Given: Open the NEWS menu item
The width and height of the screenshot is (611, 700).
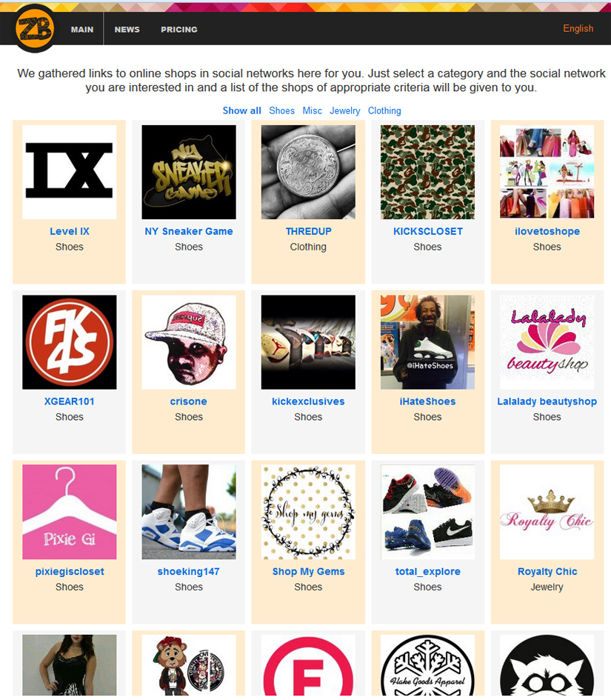Looking at the screenshot, I should 127,30.
